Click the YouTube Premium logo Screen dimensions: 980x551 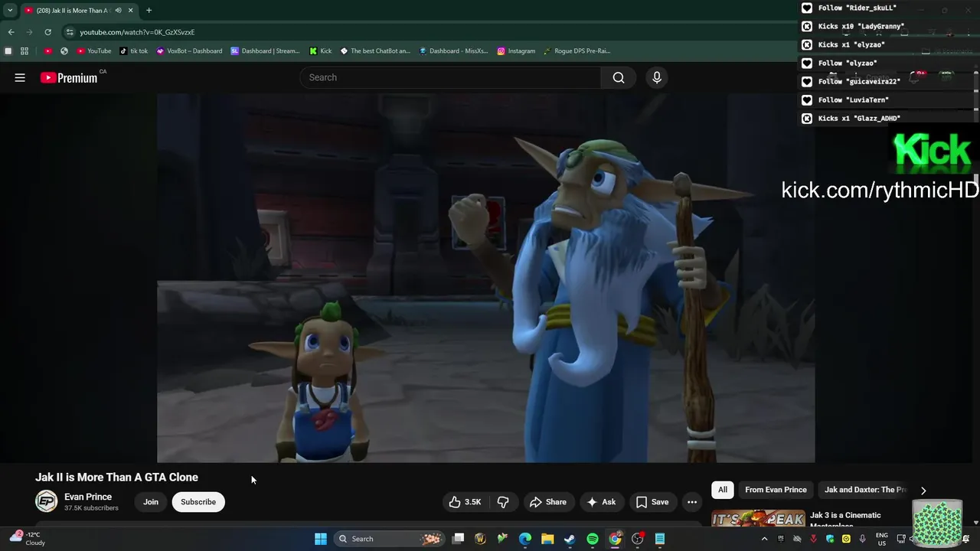pos(70,77)
